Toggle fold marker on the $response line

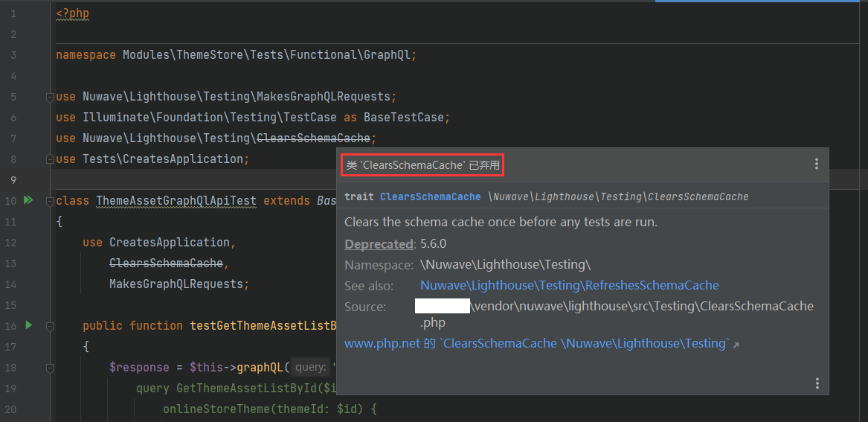(50, 368)
